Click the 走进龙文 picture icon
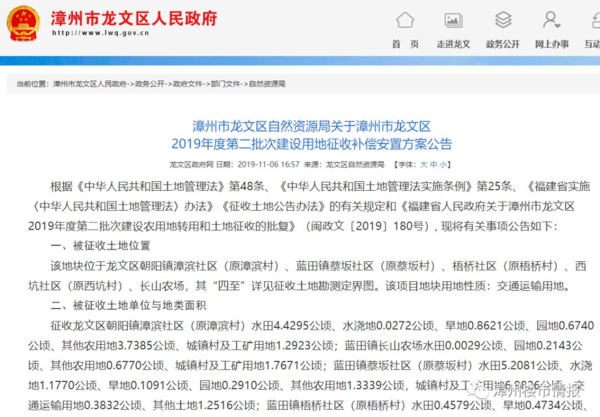 453,20
